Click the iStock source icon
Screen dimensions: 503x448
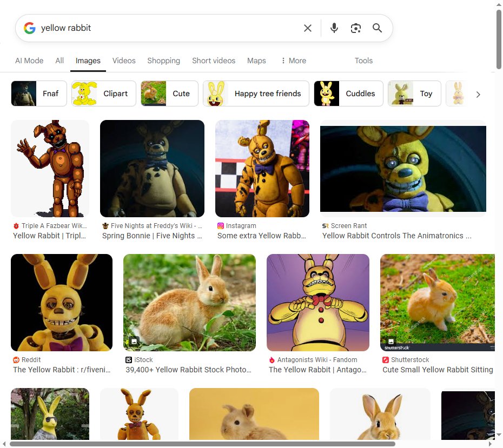tap(129, 360)
